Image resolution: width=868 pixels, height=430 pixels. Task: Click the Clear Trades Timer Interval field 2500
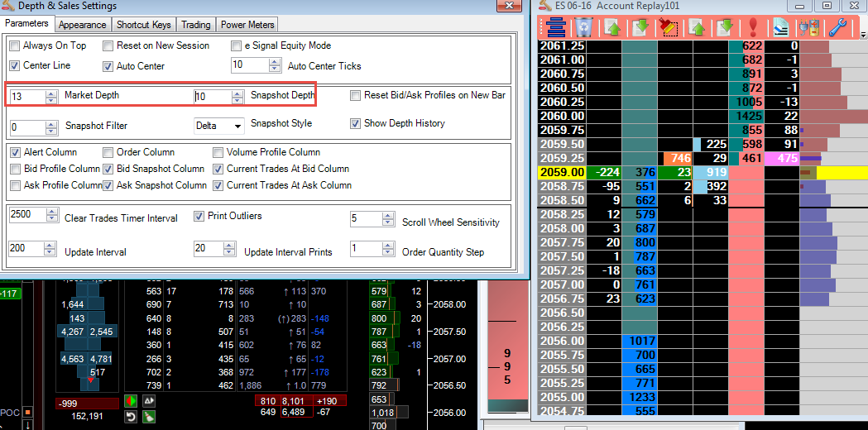[29, 215]
